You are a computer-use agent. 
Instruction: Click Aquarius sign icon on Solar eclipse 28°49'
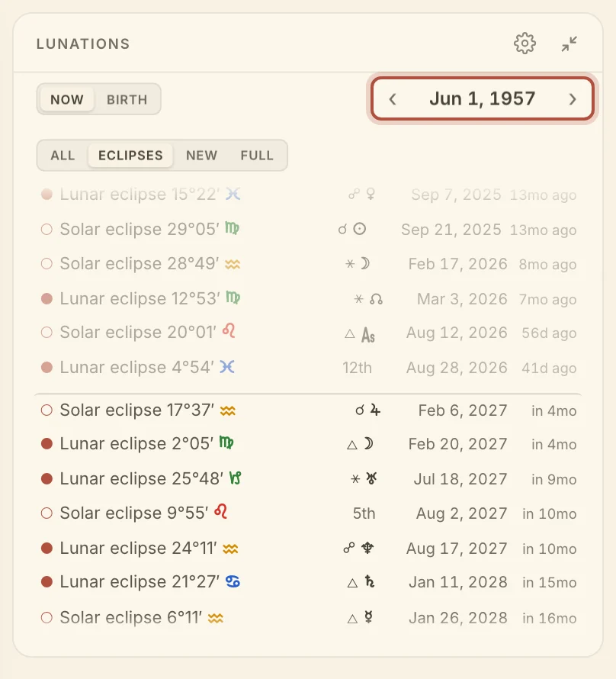point(233,264)
